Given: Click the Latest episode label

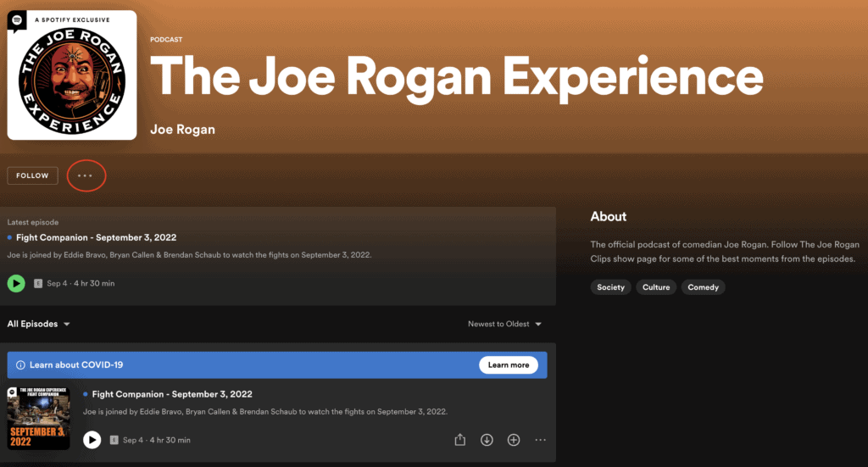Looking at the screenshot, I should (33, 222).
